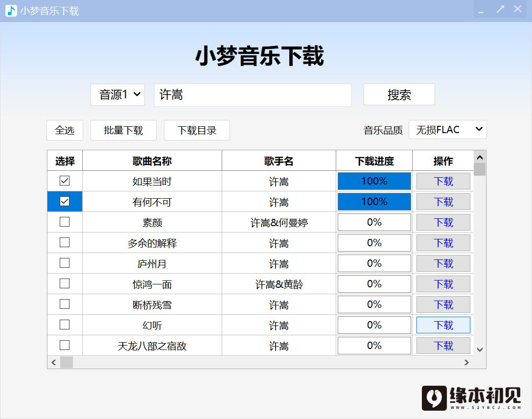Tick the checkbox for 素颜
Screen dimensions: 532x419
coord(65,222)
